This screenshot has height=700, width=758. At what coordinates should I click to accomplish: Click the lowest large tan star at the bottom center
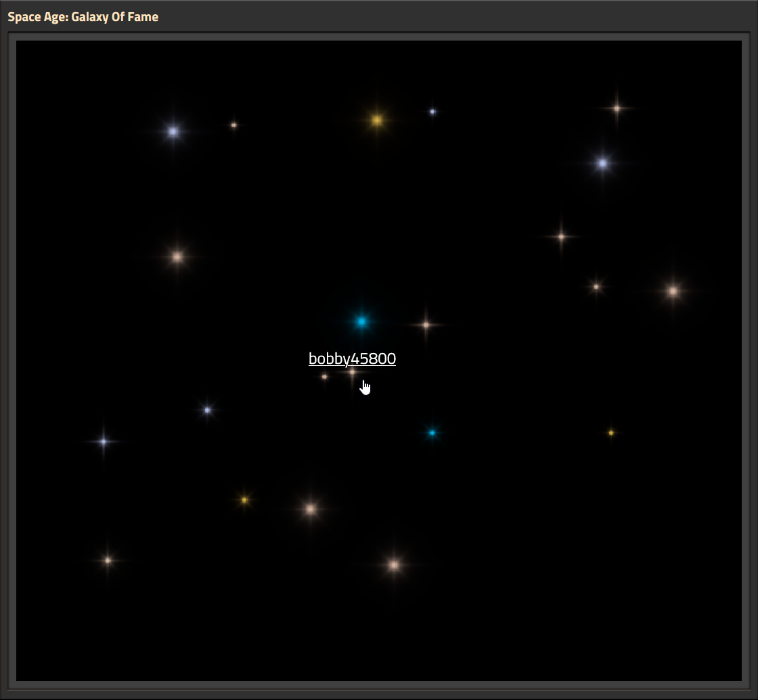point(394,565)
